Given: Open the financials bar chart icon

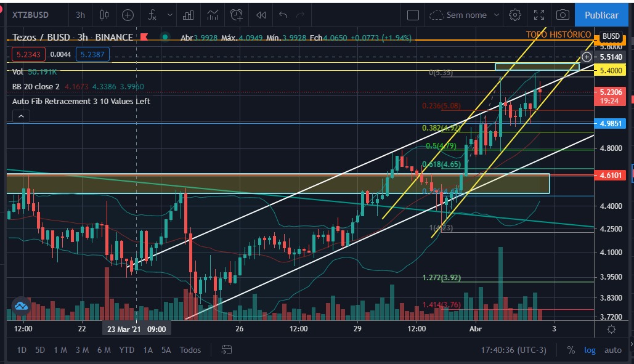Looking at the screenshot, I should (188, 15).
